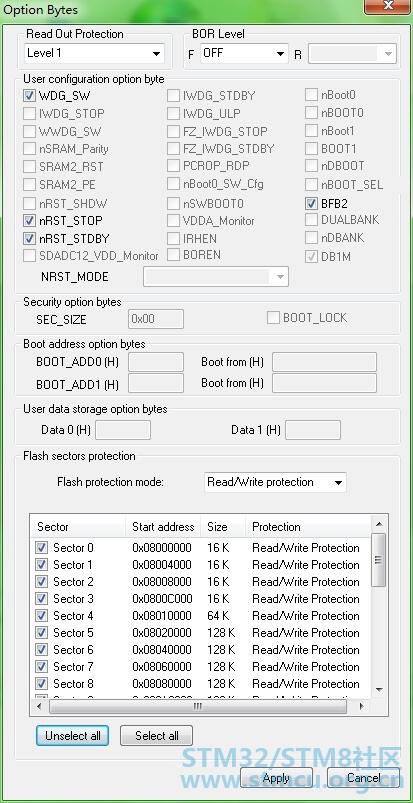
Task: Uncheck Sector 4 checkbox
Action: pyautogui.click(x=42, y=616)
